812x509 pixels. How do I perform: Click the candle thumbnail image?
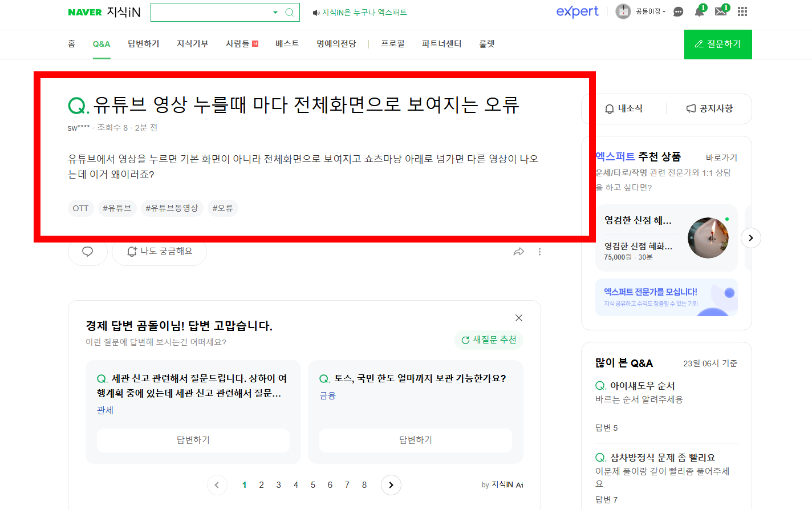tap(708, 238)
